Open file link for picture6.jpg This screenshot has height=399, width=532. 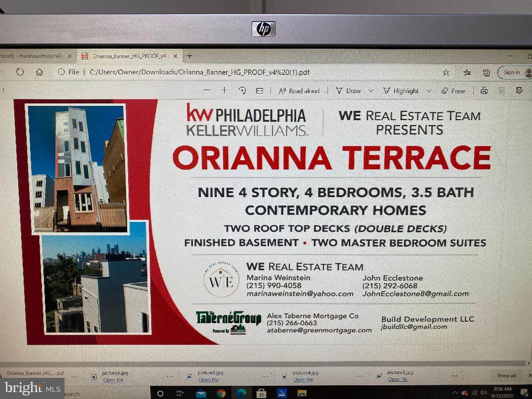[x=113, y=380]
